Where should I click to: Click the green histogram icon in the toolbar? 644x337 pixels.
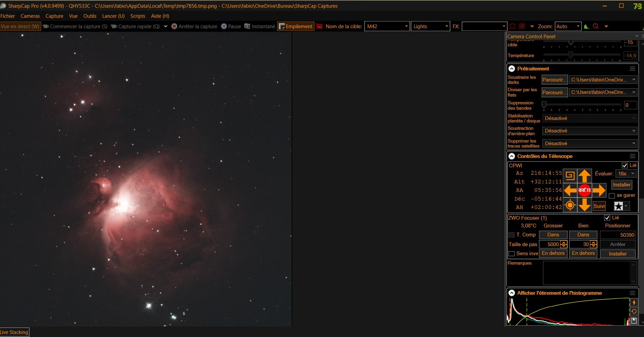(587, 26)
